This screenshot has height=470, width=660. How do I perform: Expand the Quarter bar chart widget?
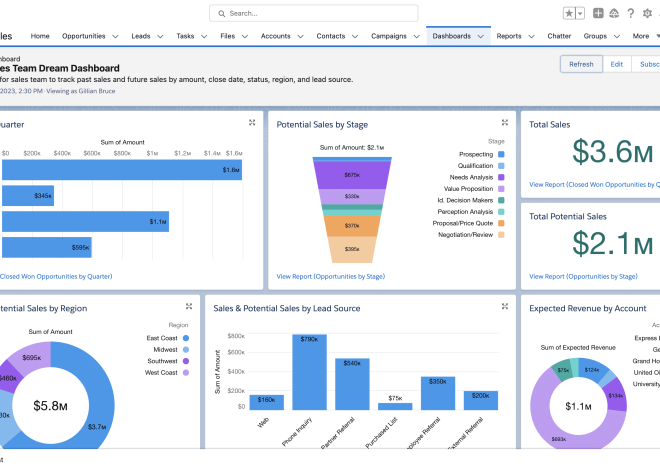tap(252, 122)
